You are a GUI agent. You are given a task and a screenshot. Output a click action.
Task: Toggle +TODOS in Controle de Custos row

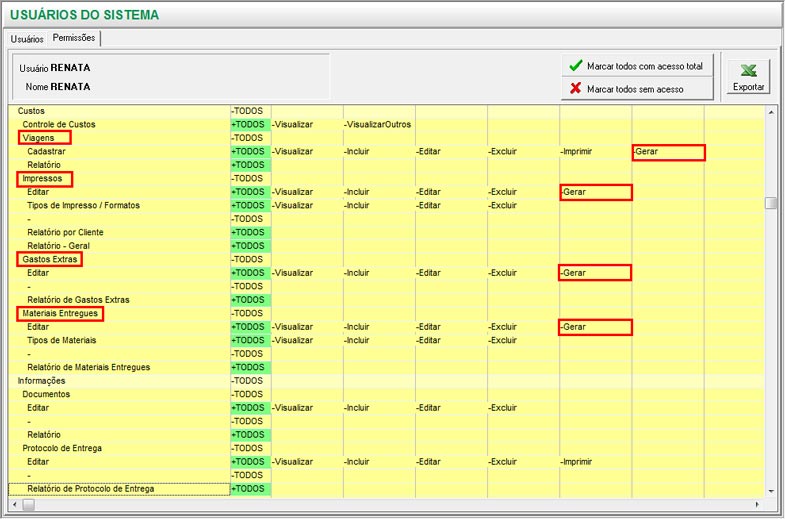click(x=250, y=125)
